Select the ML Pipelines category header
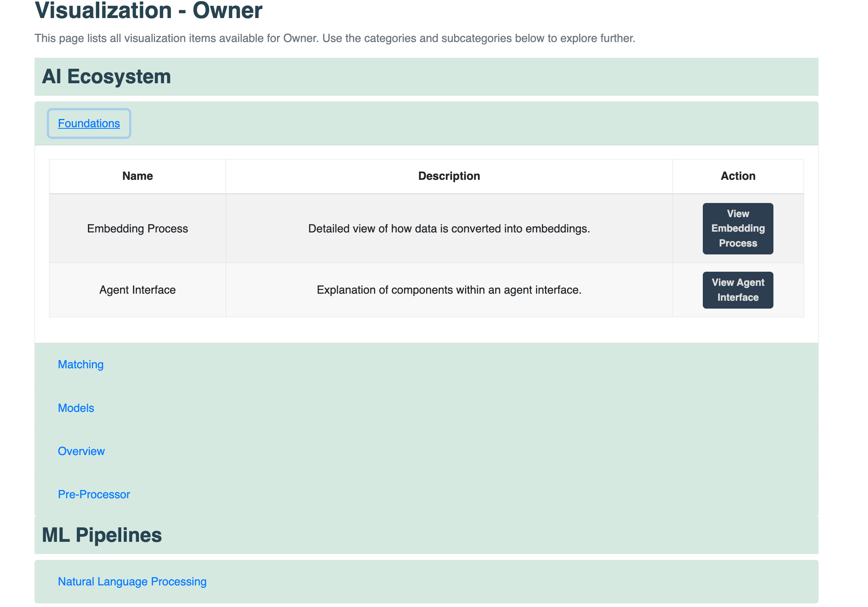868x607 pixels. point(102,535)
